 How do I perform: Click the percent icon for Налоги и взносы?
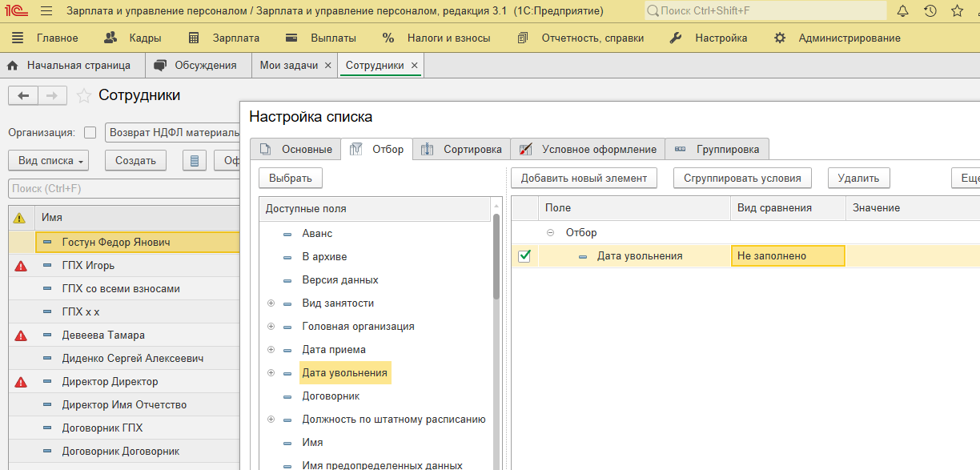[388, 38]
